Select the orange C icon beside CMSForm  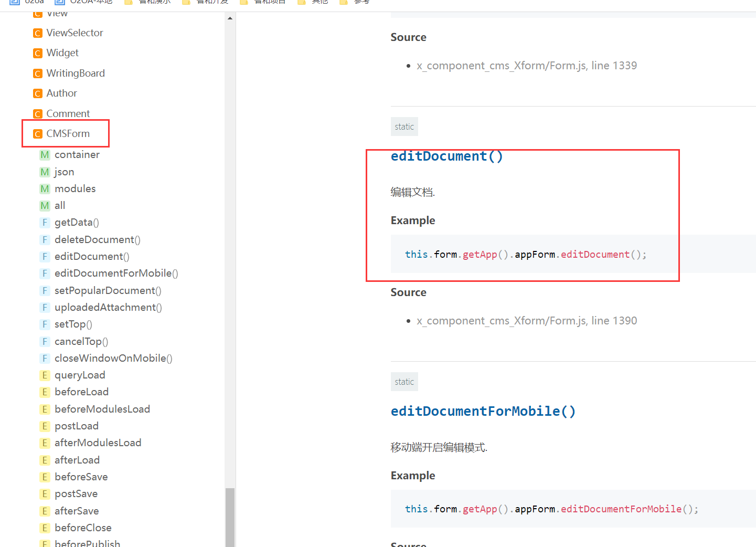click(38, 134)
